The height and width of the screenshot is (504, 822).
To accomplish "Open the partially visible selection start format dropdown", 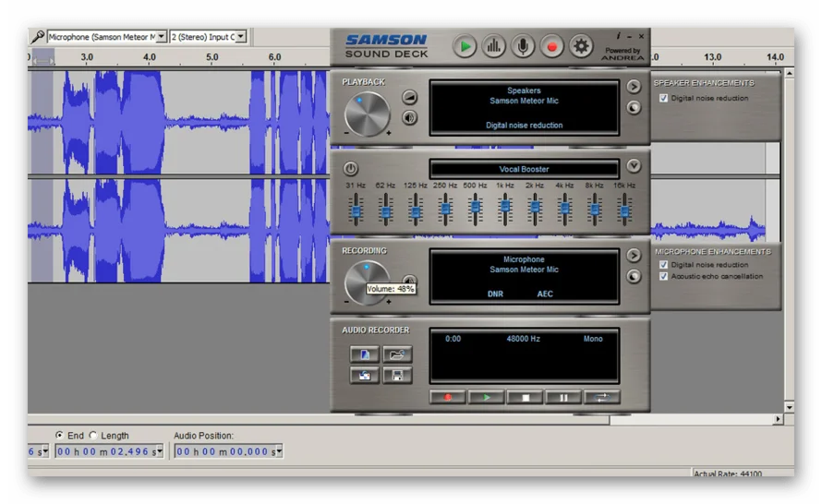I will click(45, 451).
